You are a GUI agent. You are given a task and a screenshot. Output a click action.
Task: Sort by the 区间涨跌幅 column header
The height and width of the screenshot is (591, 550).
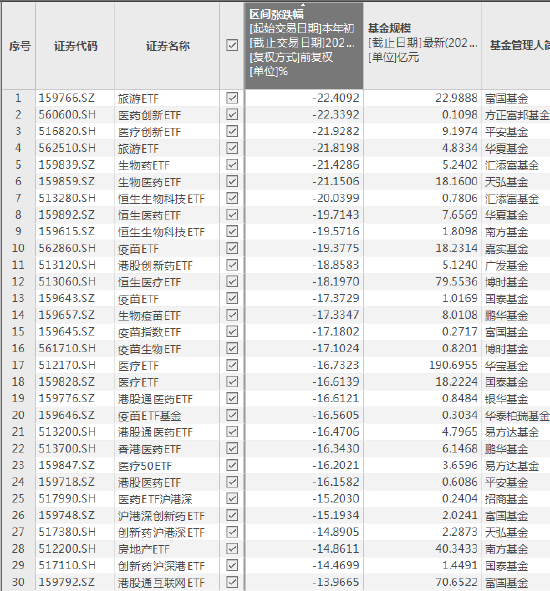(x=303, y=46)
